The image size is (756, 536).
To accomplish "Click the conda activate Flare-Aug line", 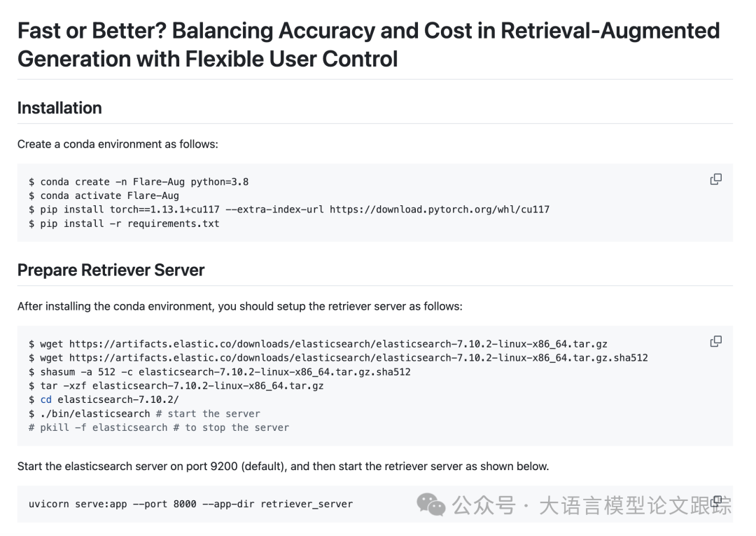I will (104, 196).
